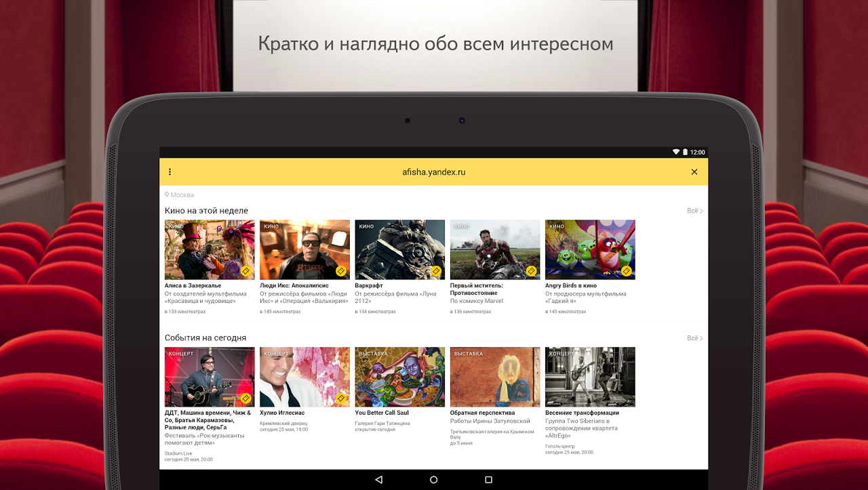Click the title Варкрафт
The image size is (868, 490).
(369, 286)
